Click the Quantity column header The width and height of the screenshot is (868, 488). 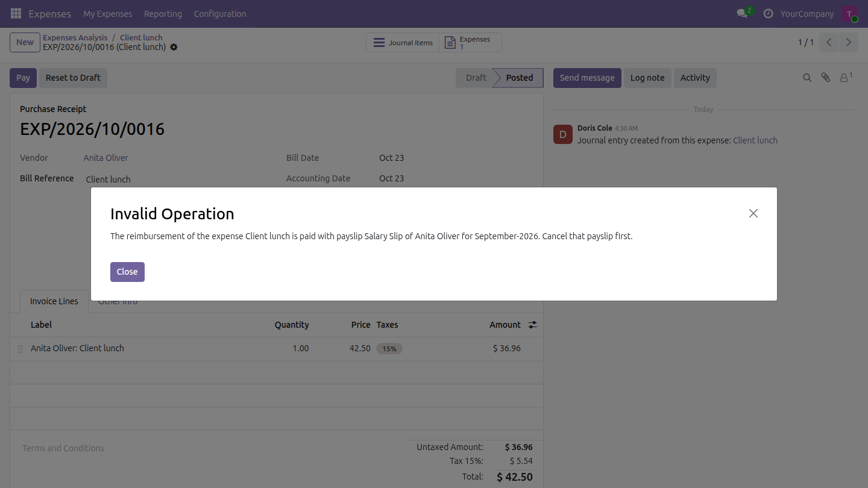coord(292,325)
